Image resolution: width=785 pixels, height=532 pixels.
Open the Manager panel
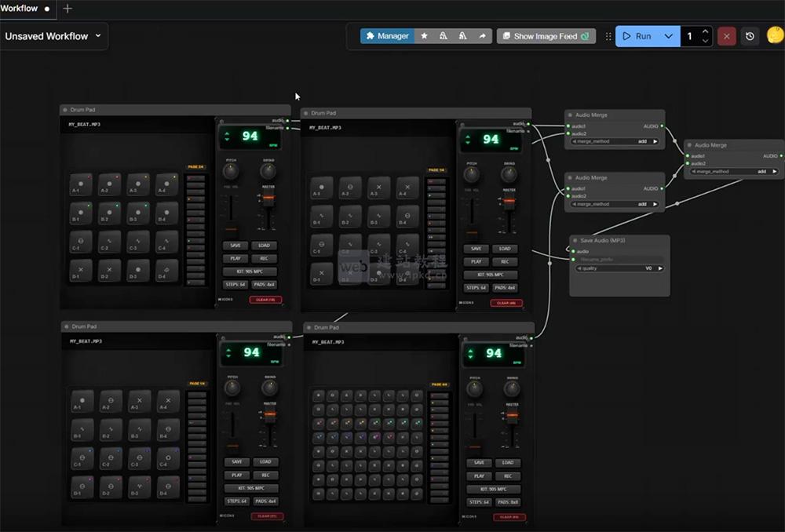click(387, 36)
